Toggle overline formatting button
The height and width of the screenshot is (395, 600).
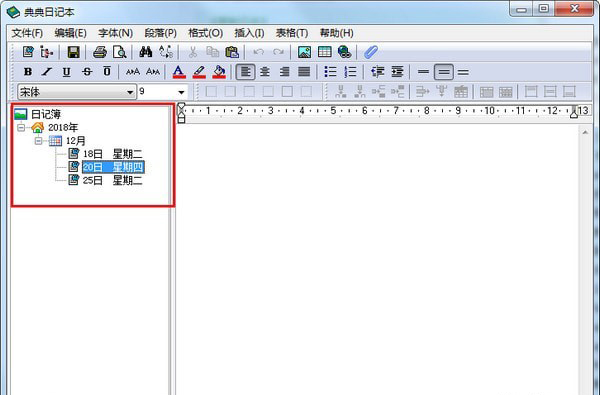[107, 72]
